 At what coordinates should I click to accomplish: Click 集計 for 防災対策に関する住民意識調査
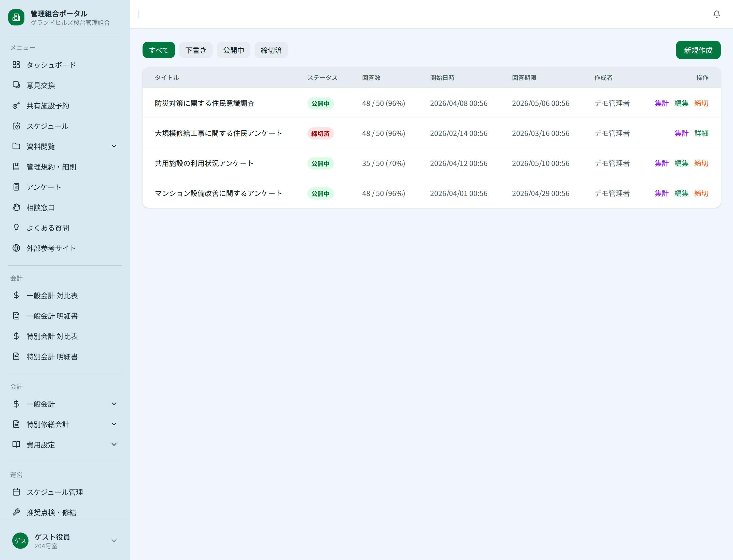661,103
